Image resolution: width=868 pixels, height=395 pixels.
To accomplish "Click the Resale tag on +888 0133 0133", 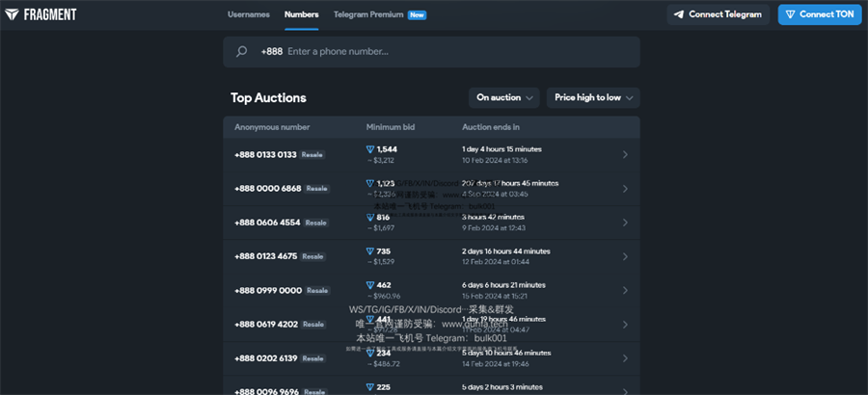I will click(x=312, y=155).
